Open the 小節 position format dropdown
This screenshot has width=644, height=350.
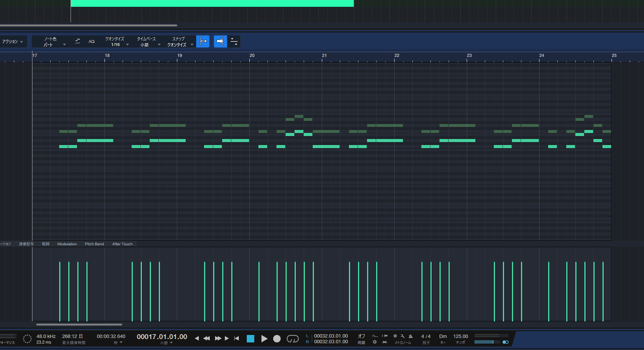(166, 343)
